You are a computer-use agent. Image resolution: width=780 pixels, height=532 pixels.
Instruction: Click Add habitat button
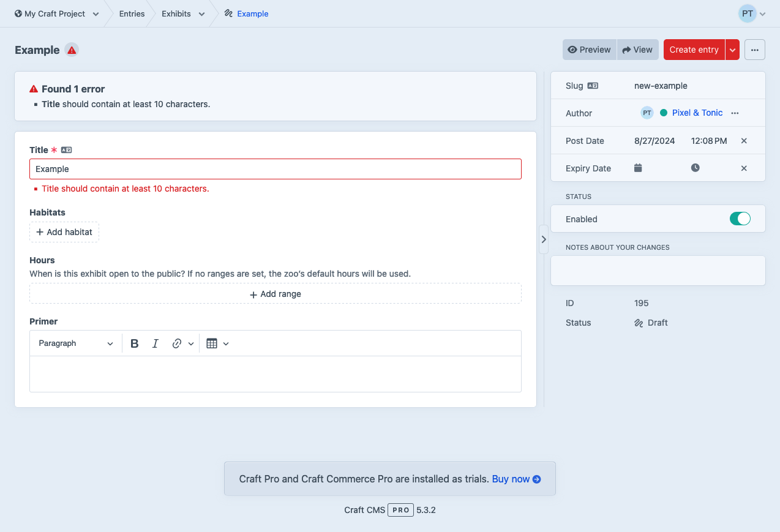click(64, 232)
